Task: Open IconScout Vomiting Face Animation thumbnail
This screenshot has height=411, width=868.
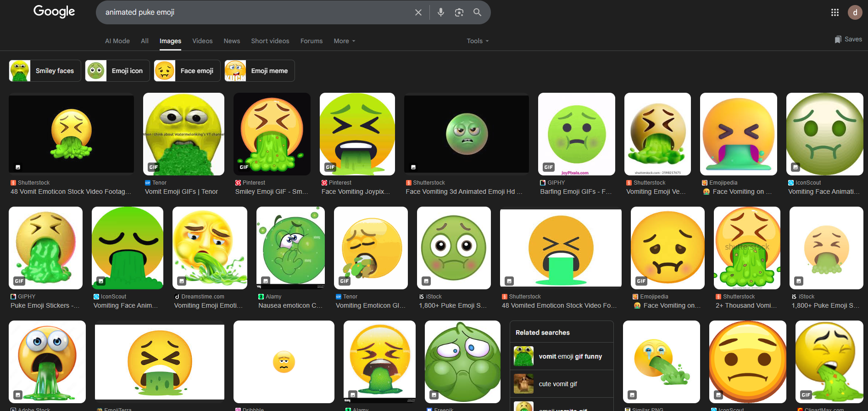Action: [825, 134]
